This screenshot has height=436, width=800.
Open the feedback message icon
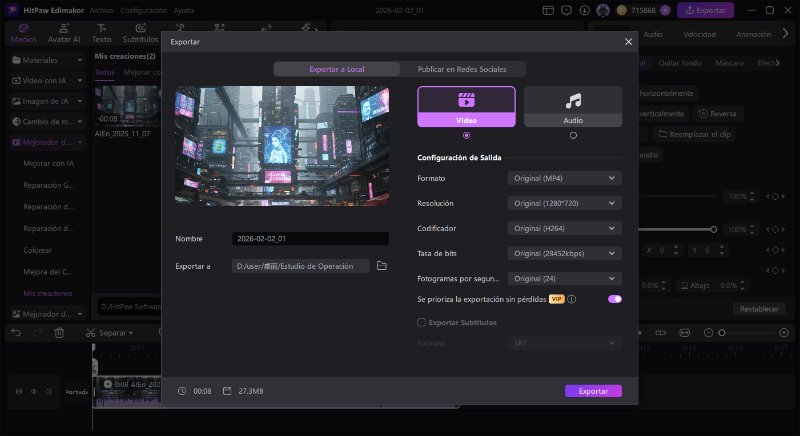click(x=566, y=10)
